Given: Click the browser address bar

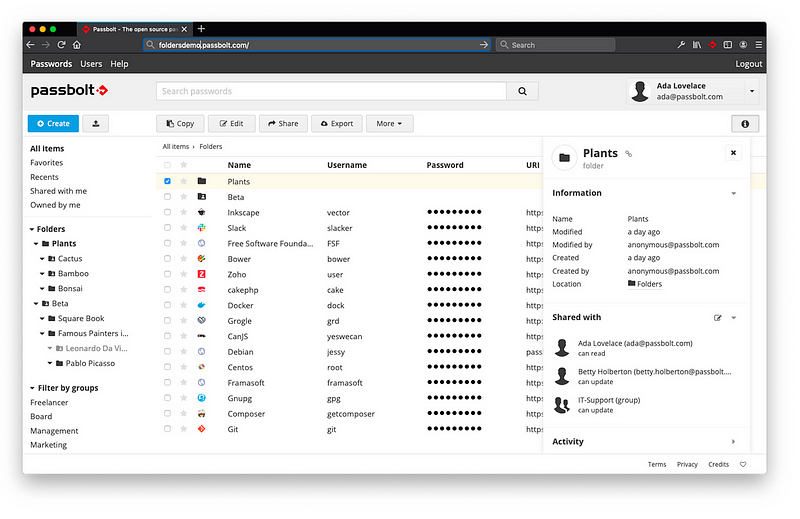Looking at the screenshot, I should coord(316,45).
